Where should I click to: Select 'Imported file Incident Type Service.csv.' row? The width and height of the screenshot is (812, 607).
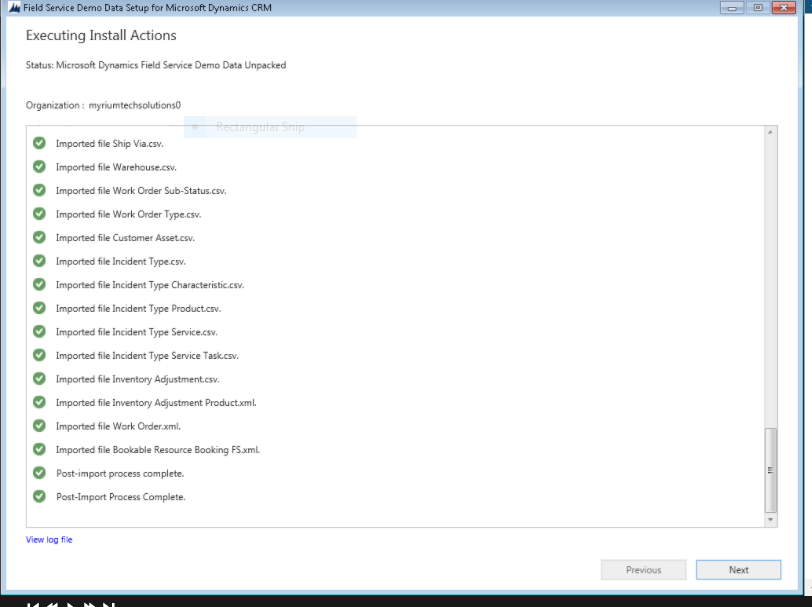(x=137, y=333)
